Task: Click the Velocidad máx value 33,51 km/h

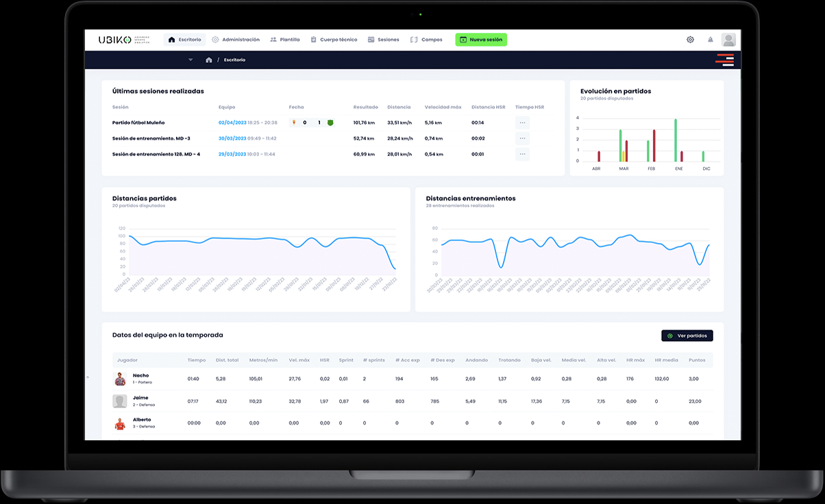Action: coord(399,123)
